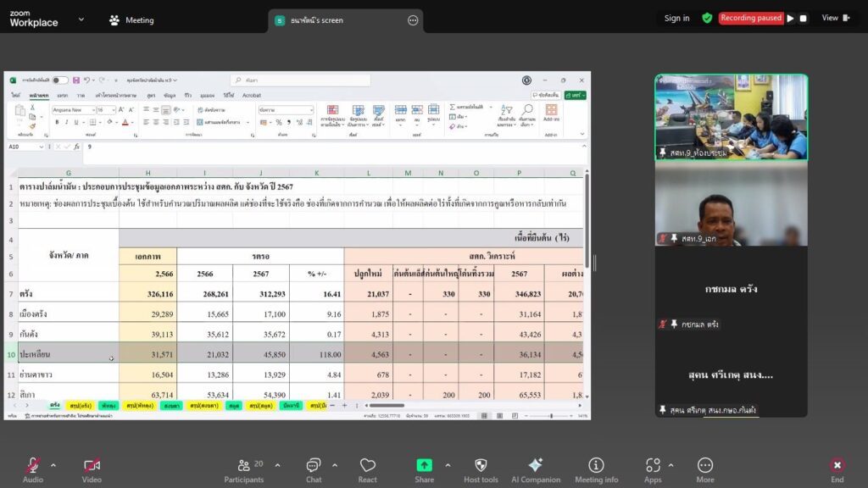Viewport: 868px width, 488px height.
Task: Expand the Share options caret
Action: coord(448,465)
